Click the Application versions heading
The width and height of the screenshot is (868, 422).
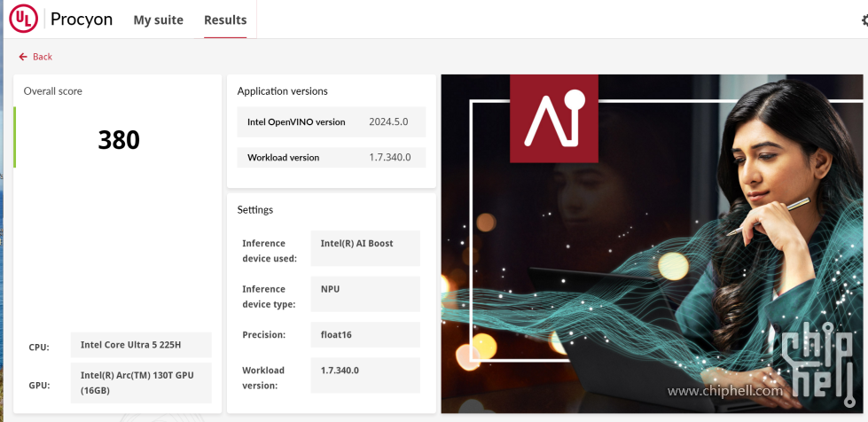[282, 91]
